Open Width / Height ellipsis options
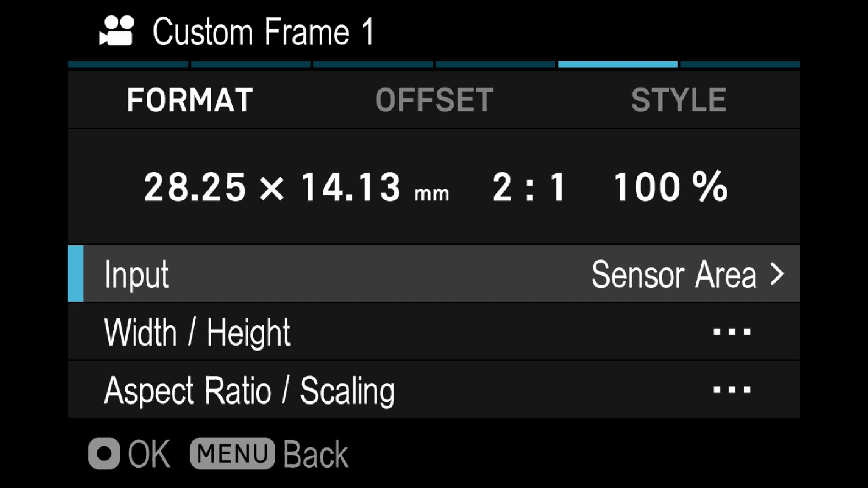The width and height of the screenshot is (868, 488). [732, 331]
